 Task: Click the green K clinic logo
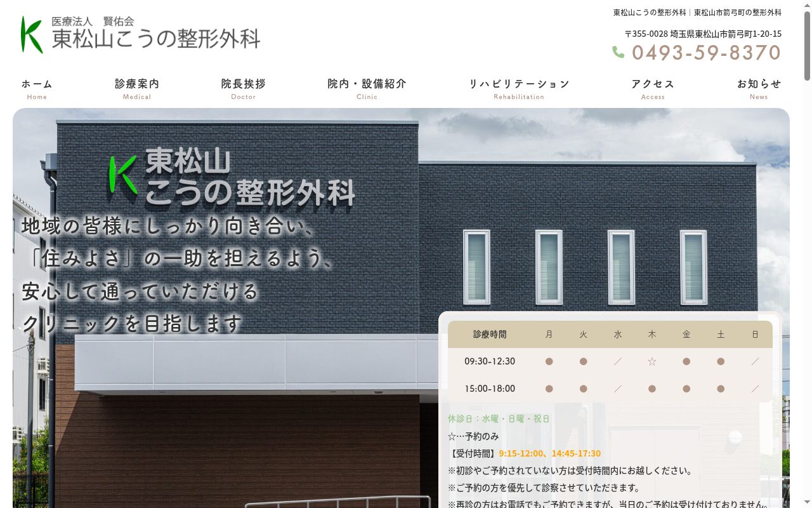coord(32,35)
